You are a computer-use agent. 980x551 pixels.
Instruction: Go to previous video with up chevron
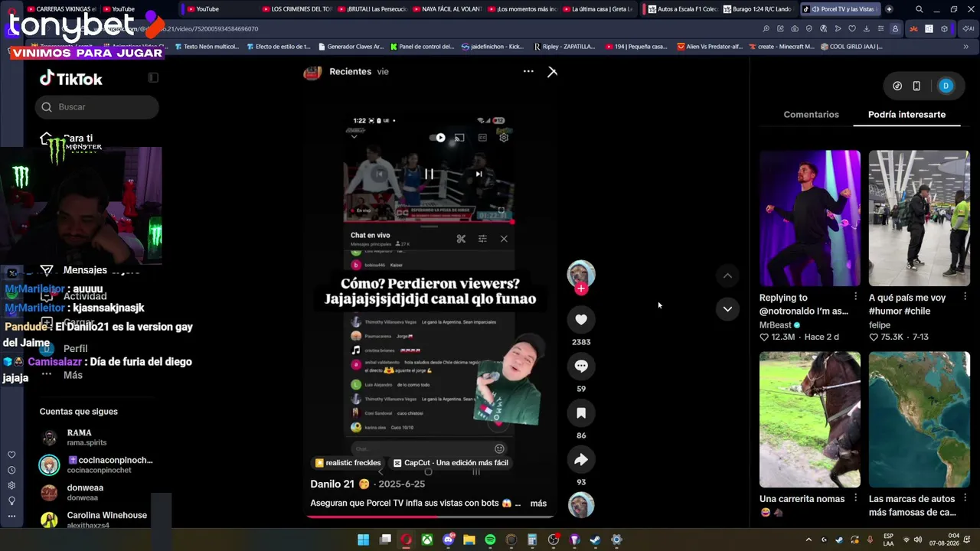pyautogui.click(x=727, y=275)
